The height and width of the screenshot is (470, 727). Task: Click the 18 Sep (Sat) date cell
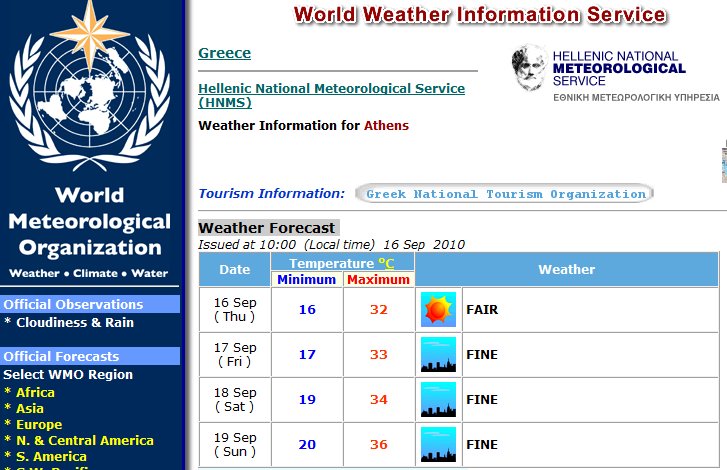point(235,400)
